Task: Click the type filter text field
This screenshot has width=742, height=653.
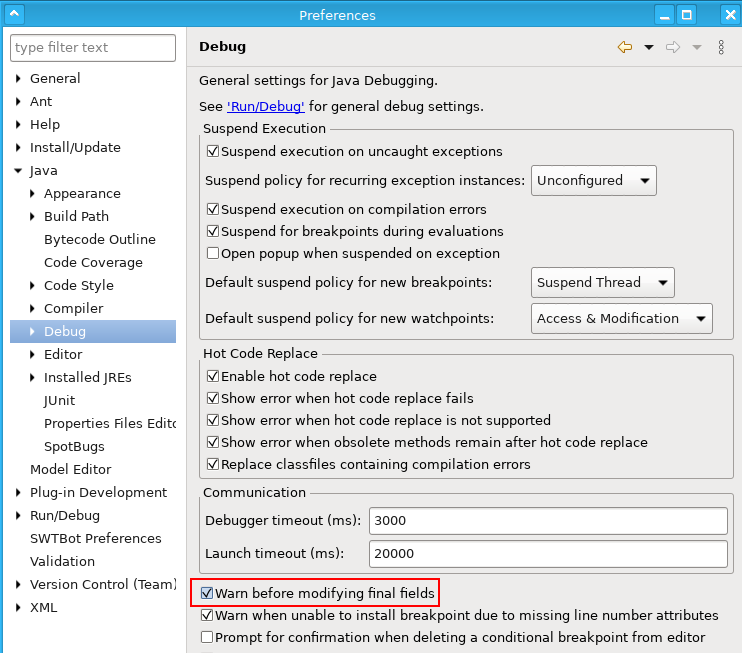Action: click(x=93, y=48)
